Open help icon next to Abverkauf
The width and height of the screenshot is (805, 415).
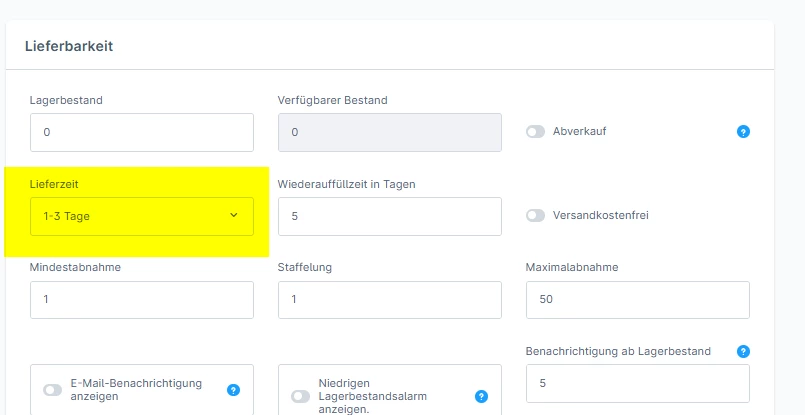(743, 132)
